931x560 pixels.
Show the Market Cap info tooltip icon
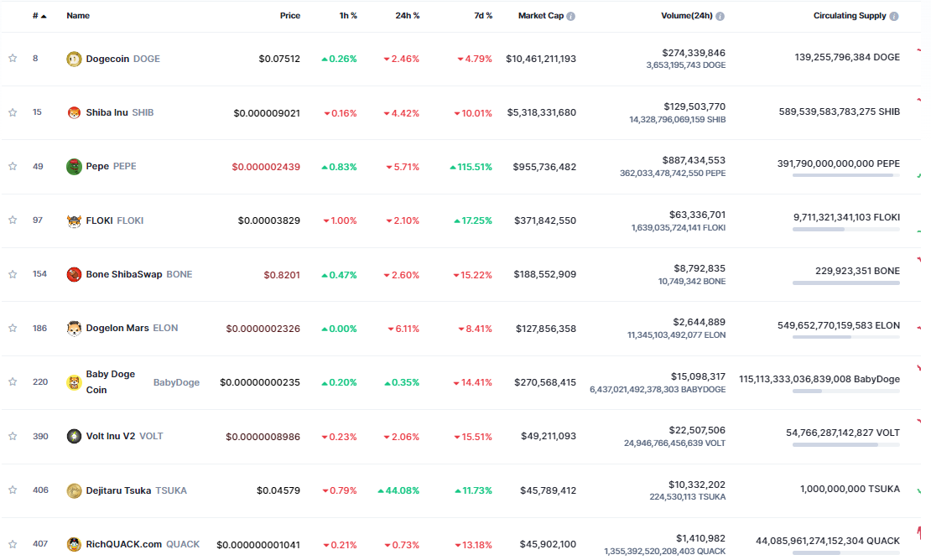[571, 16]
